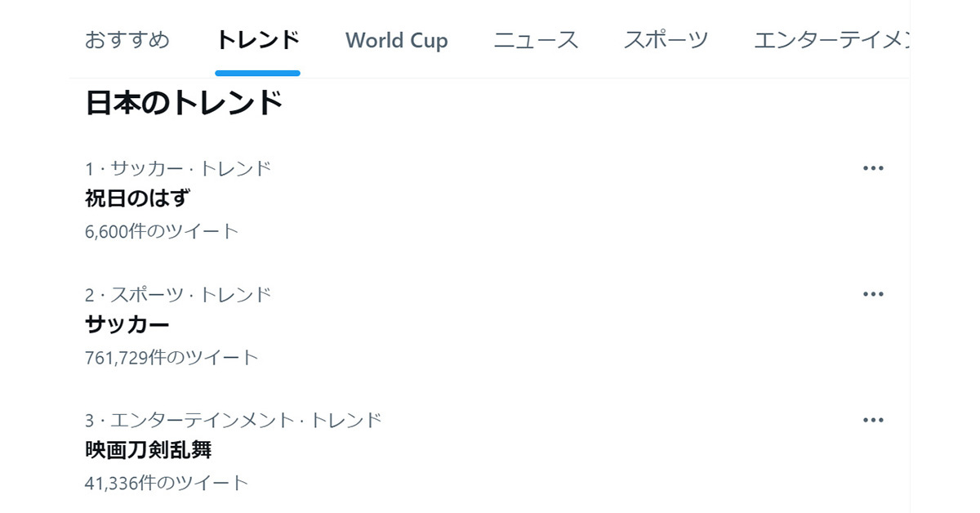980x513 pixels.
Task: Switch to the スポーツ tab
Action: (666, 40)
